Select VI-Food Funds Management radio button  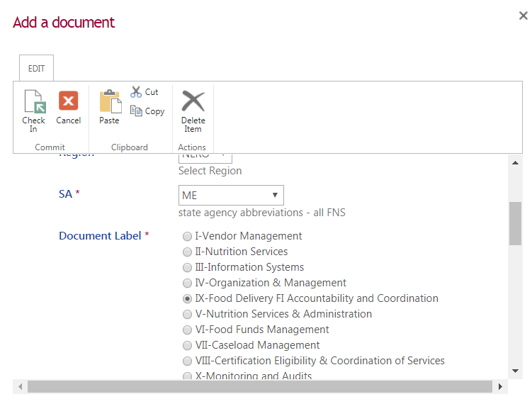188,330
